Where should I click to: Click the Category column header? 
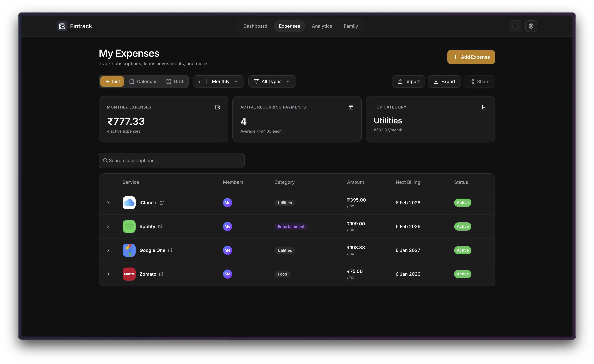tap(284, 182)
